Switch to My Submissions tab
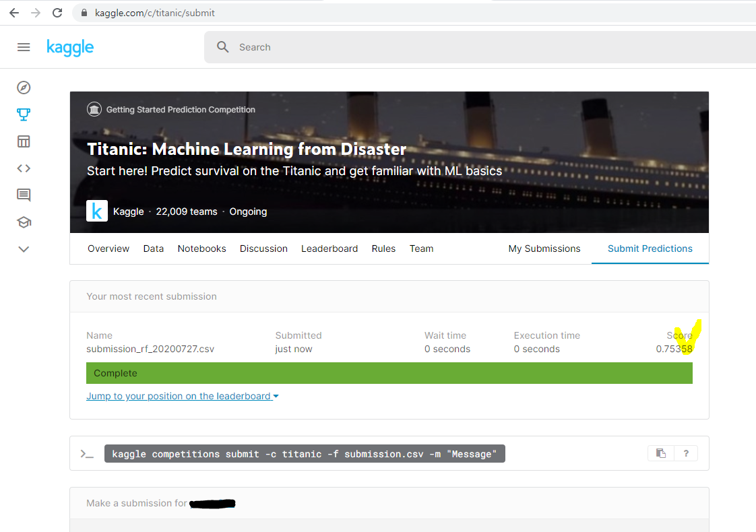 point(544,248)
